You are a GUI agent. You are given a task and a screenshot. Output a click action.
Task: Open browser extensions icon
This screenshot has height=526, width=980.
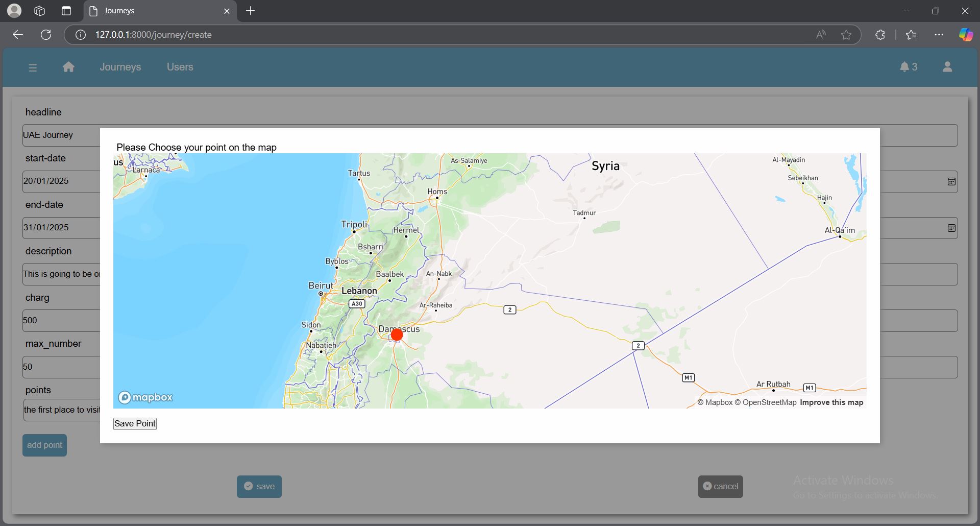pyautogui.click(x=880, y=35)
